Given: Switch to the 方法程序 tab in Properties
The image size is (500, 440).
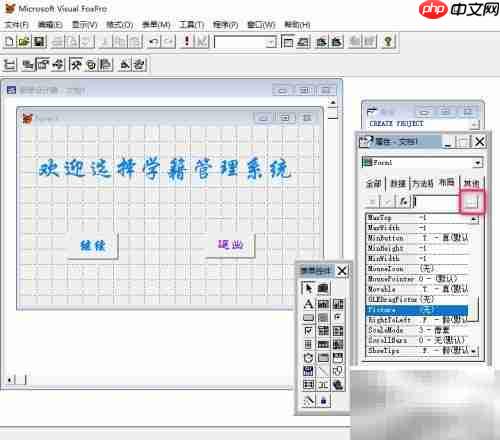Looking at the screenshot, I should click(423, 183).
